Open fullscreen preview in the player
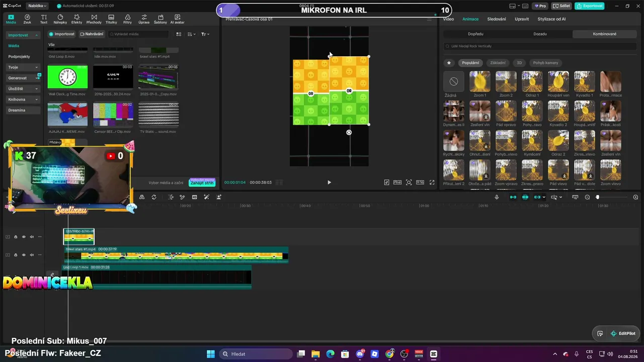644x362 pixels. 432,183
